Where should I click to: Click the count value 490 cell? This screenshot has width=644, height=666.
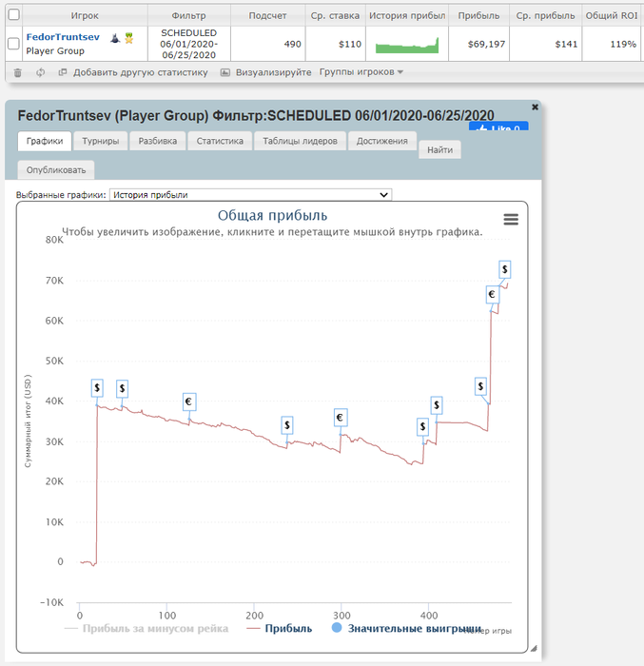[267, 44]
